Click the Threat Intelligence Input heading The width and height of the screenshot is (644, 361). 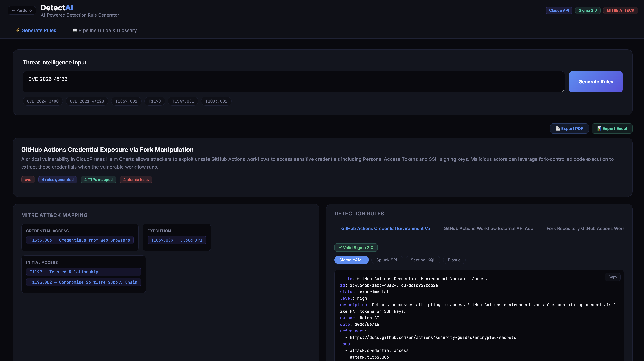pyautogui.click(x=55, y=63)
